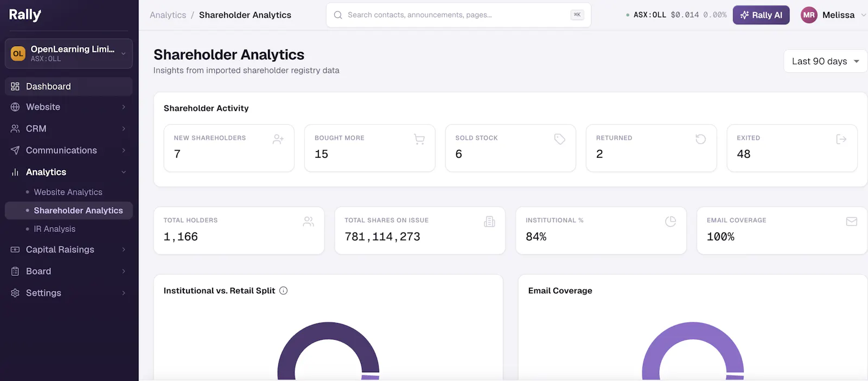Click the Email Coverage value 100%
Screen dimensions: 868x381
click(720, 237)
